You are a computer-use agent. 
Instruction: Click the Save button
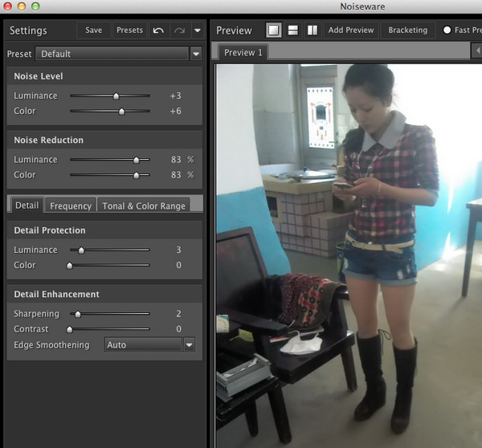tap(94, 31)
